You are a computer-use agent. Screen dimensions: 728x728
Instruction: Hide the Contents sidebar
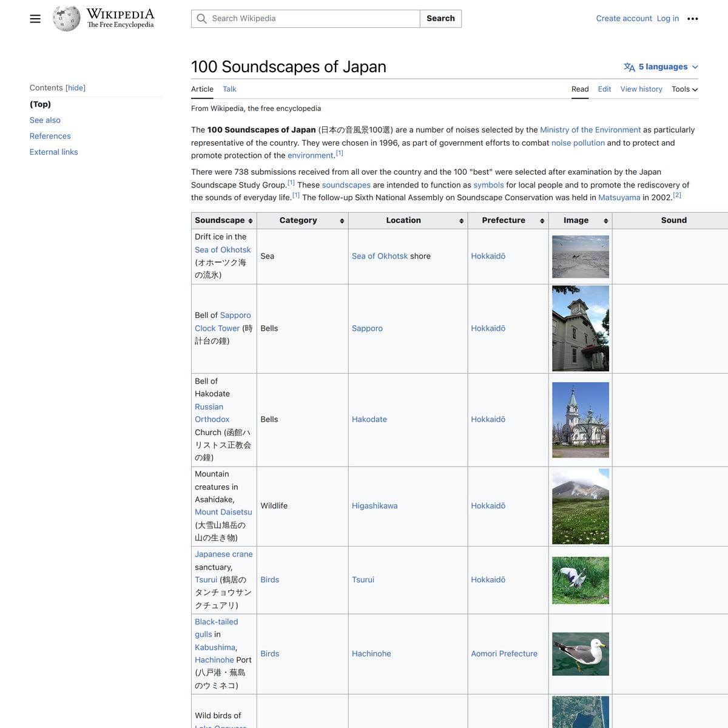pyautogui.click(x=76, y=88)
